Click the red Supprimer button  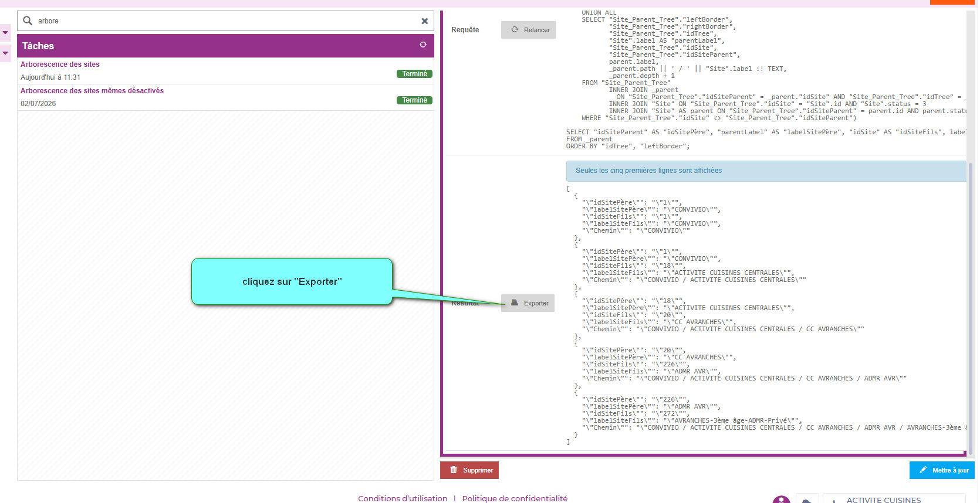pyautogui.click(x=469, y=470)
